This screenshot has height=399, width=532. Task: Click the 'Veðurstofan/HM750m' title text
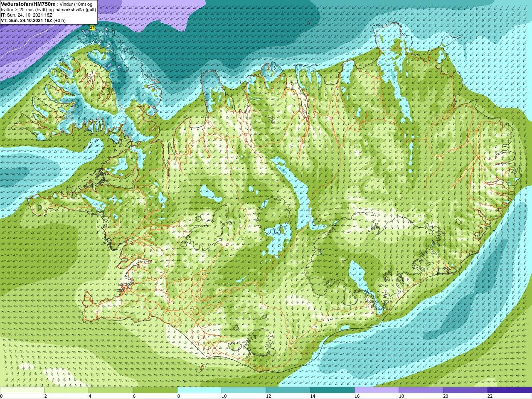pyautogui.click(x=28, y=4)
